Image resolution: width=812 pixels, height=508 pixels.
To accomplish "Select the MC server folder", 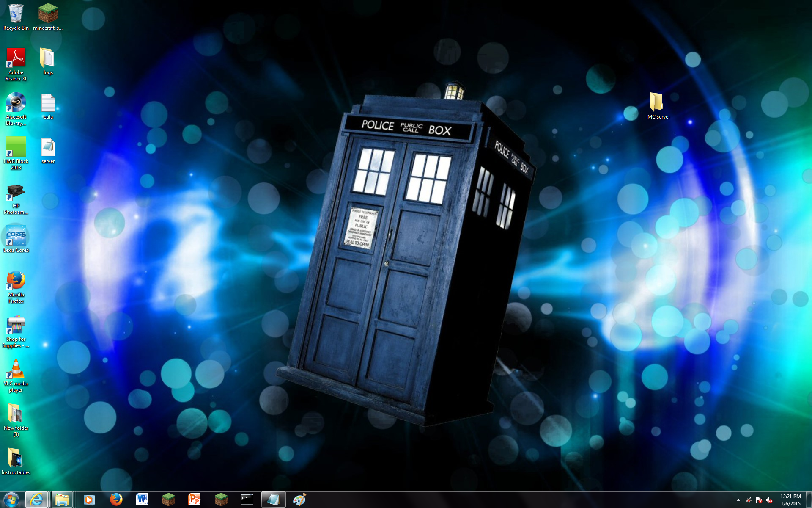I will pyautogui.click(x=658, y=106).
